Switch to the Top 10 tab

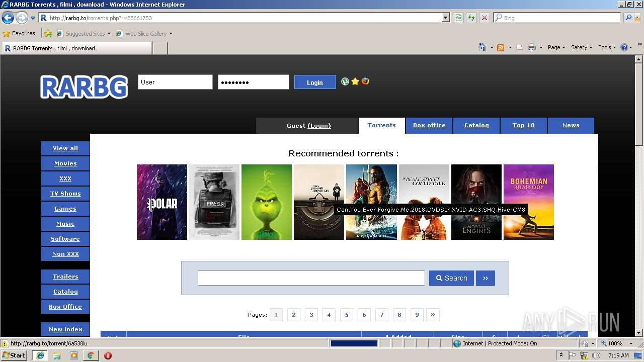[524, 125]
